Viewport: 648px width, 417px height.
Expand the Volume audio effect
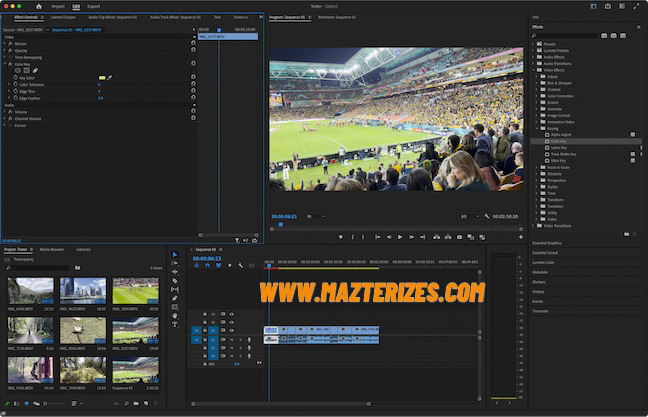point(5,112)
